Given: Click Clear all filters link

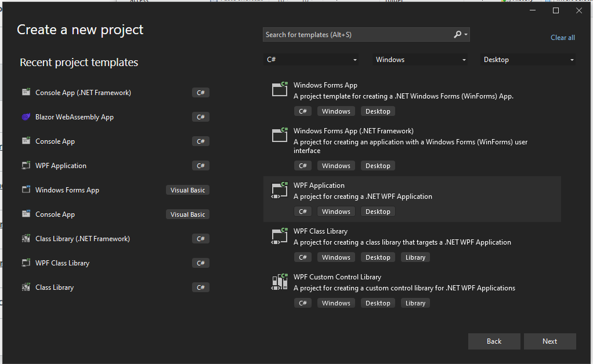Looking at the screenshot, I should coord(562,37).
